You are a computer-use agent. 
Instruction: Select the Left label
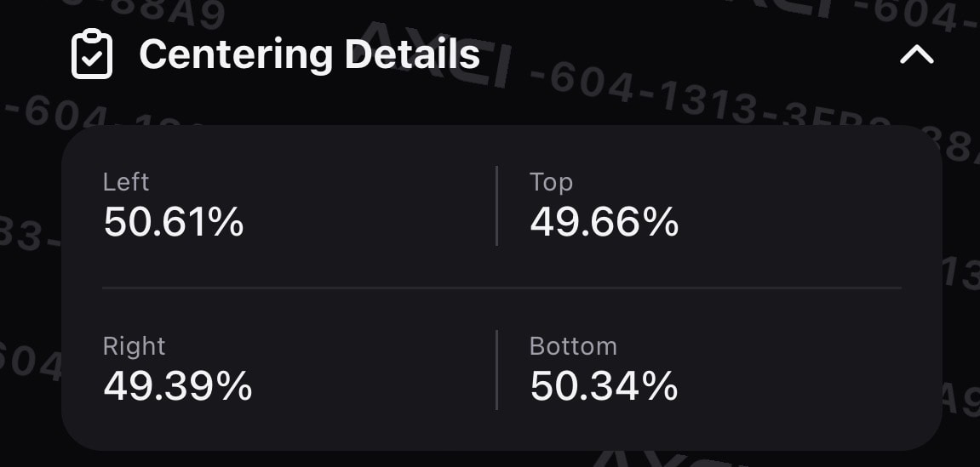(x=126, y=182)
